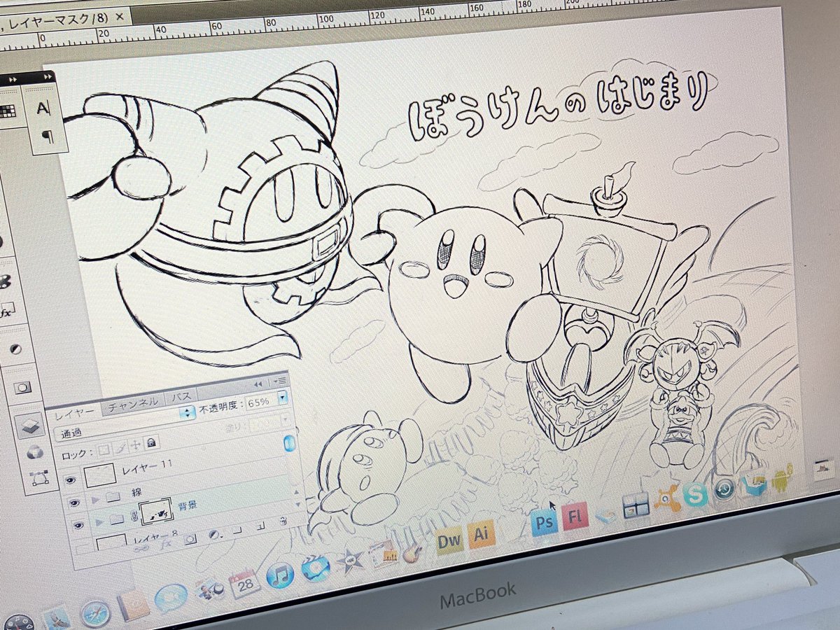Open iTunes from the Dock

[281, 575]
